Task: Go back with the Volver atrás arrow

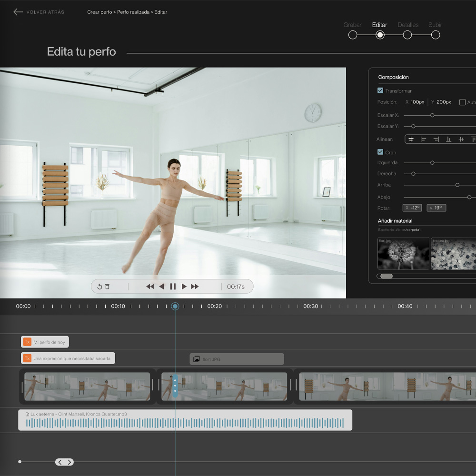Action: 18,12
